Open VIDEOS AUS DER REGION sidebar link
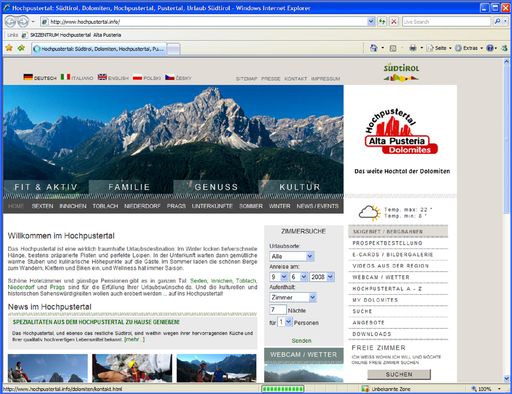This screenshot has width=512, height=394. click(x=391, y=266)
